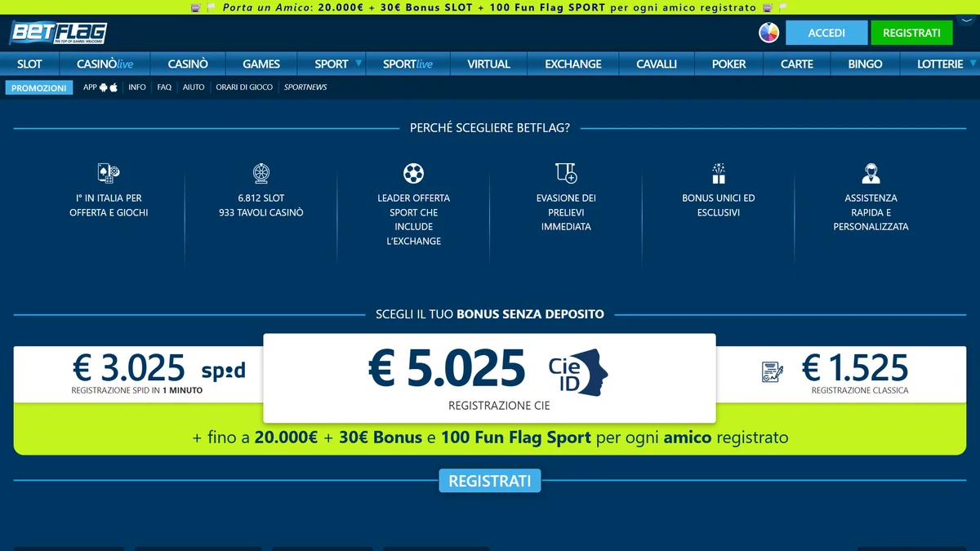
Task: Click 'BONUS UNICI ED ESCLUSIVI' text
Action: [x=719, y=205]
